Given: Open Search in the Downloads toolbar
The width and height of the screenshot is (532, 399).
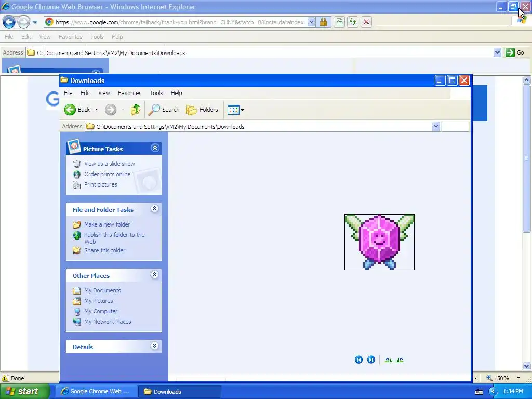Looking at the screenshot, I should tap(164, 110).
